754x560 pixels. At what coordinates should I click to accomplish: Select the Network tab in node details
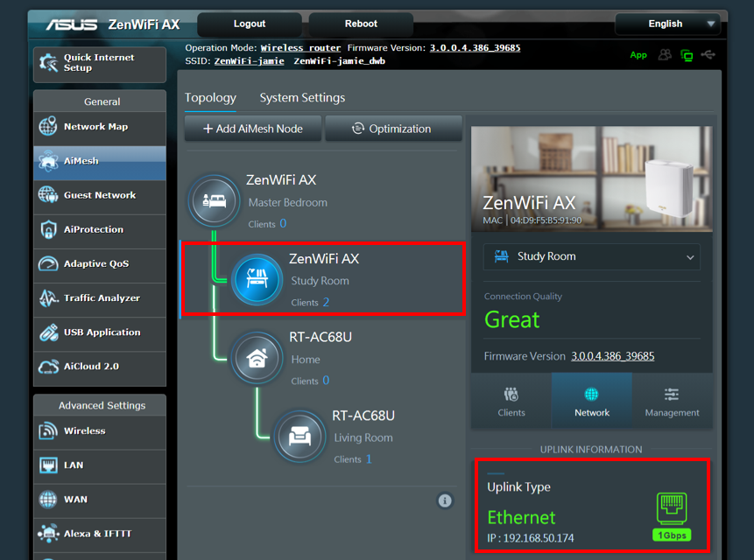coord(591,401)
